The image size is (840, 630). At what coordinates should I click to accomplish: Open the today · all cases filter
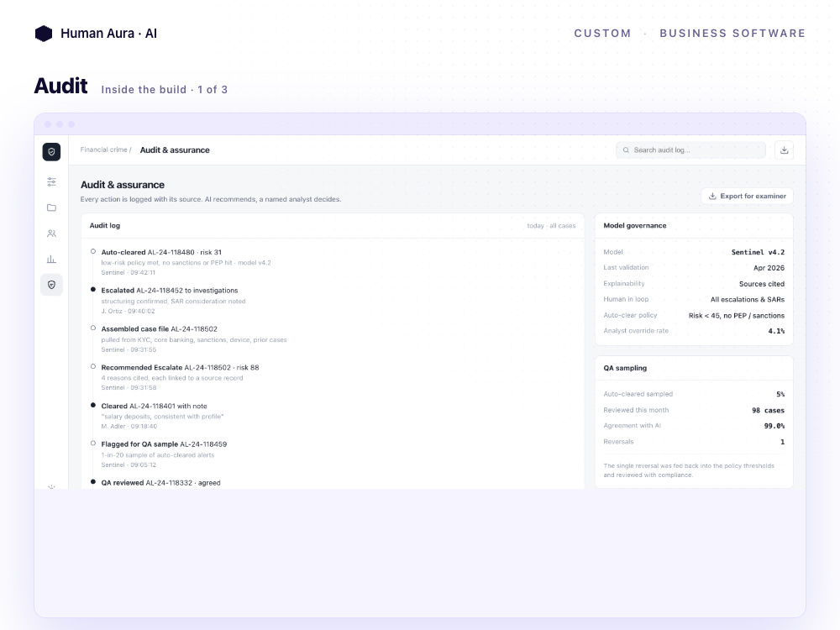551,226
